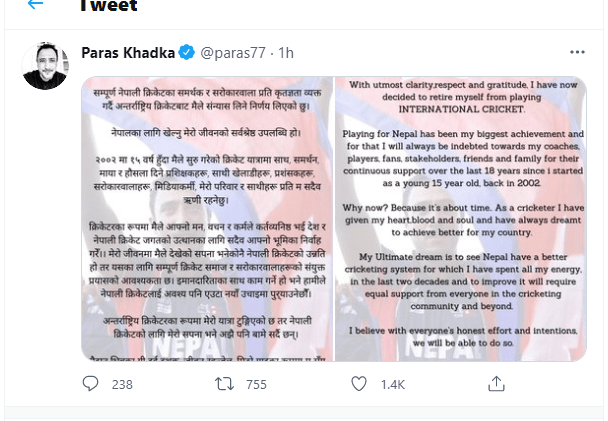Open the @paras77 handle link

coord(235,52)
